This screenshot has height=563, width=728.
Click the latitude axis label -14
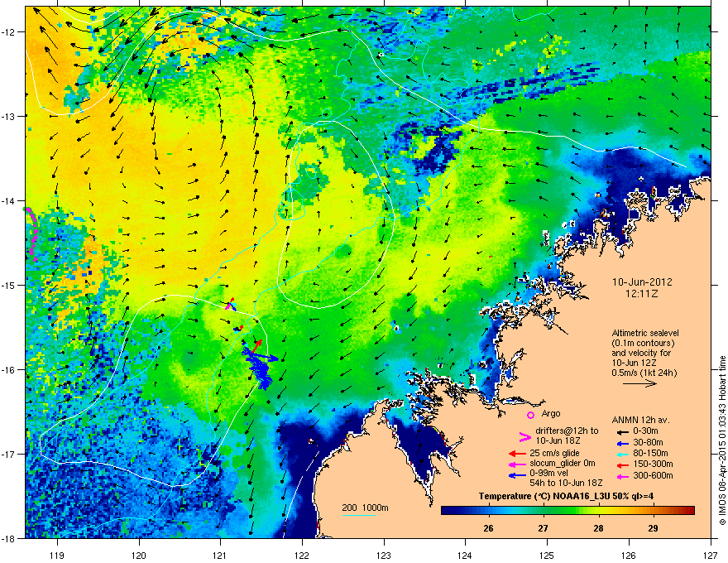(x=9, y=200)
